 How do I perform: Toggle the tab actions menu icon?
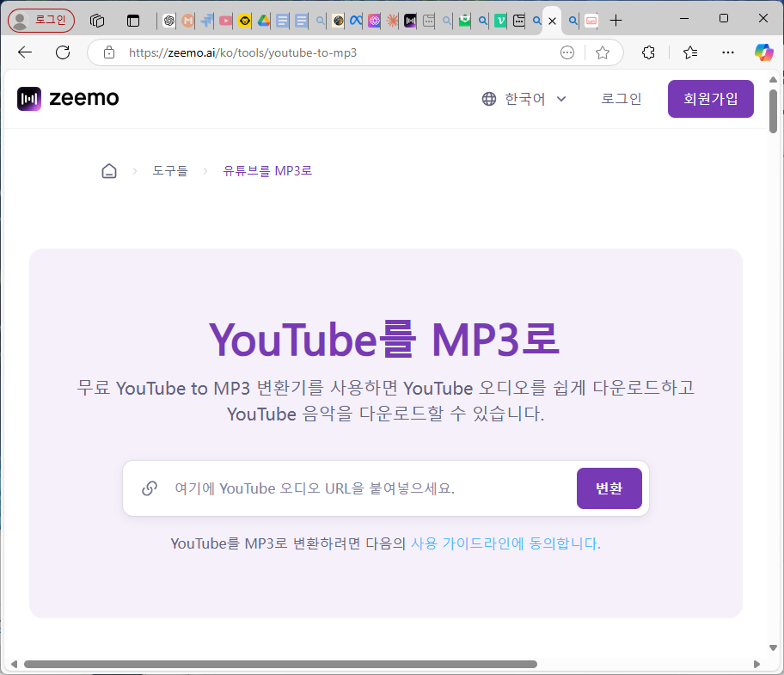point(133,21)
